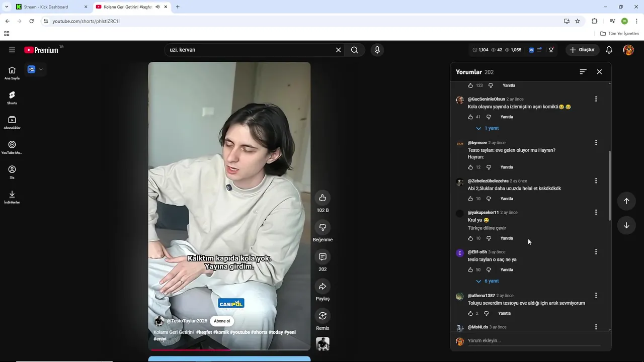Open the notifications bell
The image size is (644, 362).
609,50
